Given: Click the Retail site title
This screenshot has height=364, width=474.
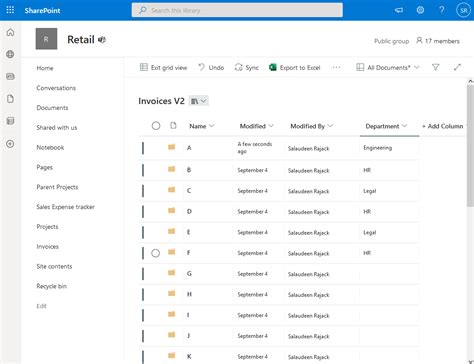Looking at the screenshot, I should [x=81, y=40].
